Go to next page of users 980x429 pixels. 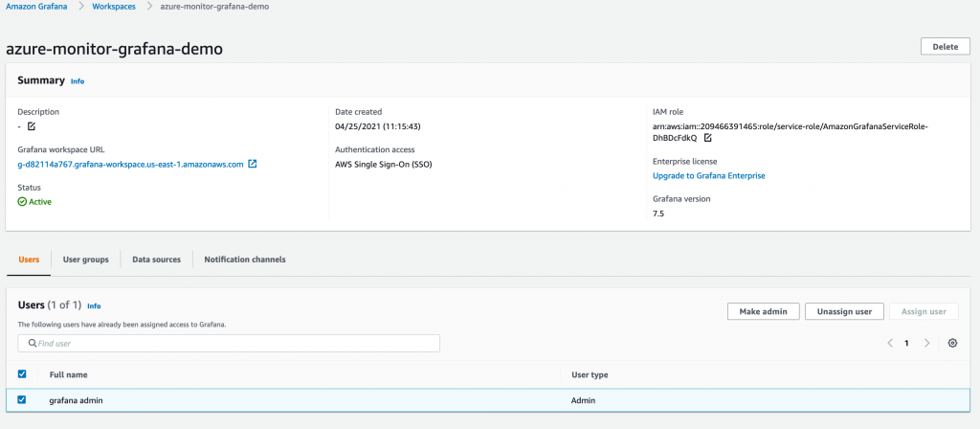[x=926, y=343]
